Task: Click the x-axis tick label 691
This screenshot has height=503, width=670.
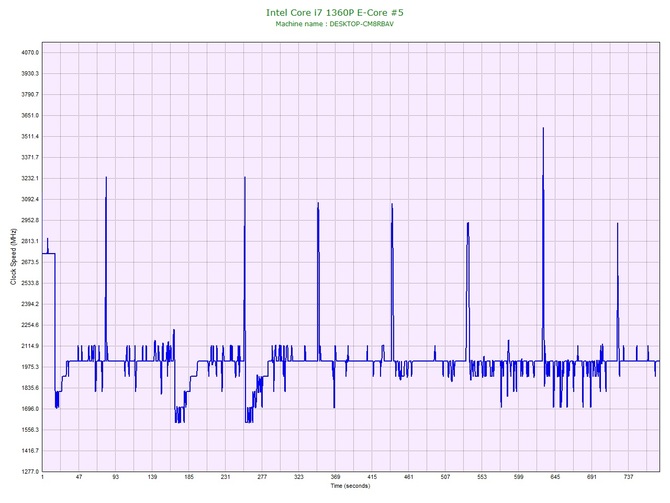Action: coord(592,477)
